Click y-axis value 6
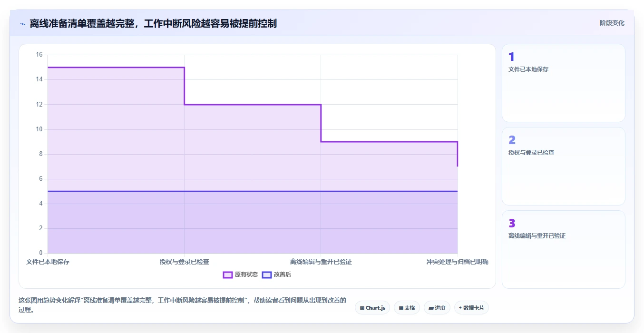The width and height of the screenshot is (644, 333). click(41, 179)
